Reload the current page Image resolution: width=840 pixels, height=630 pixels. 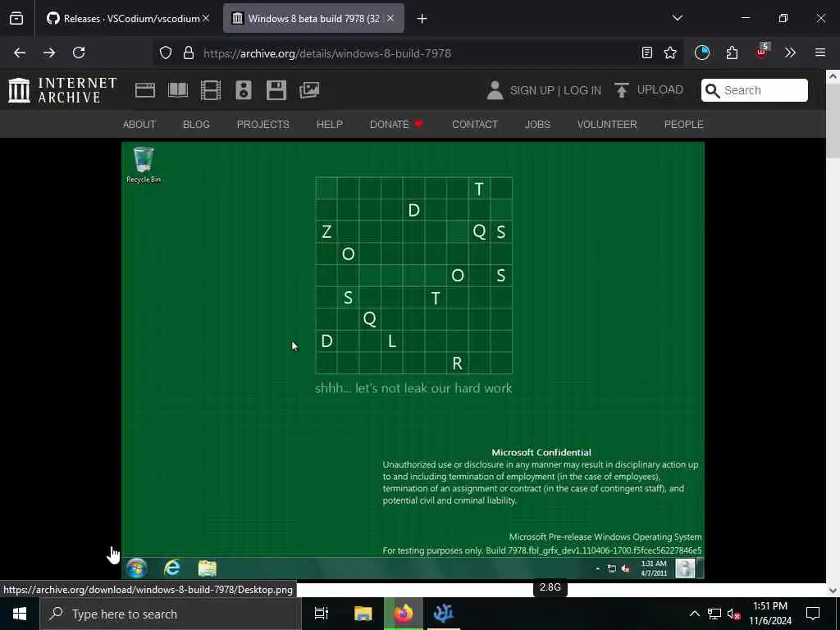[79, 52]
